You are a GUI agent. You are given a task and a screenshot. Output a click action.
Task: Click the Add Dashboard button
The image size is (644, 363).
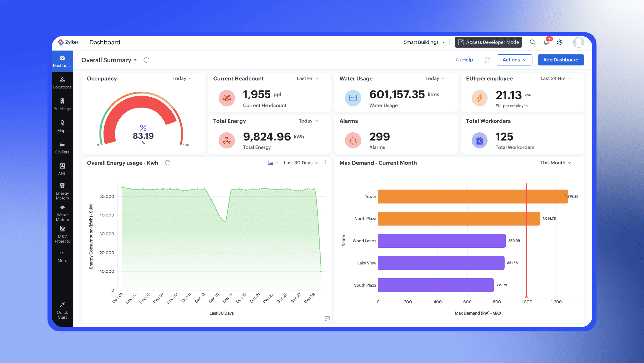561,60
